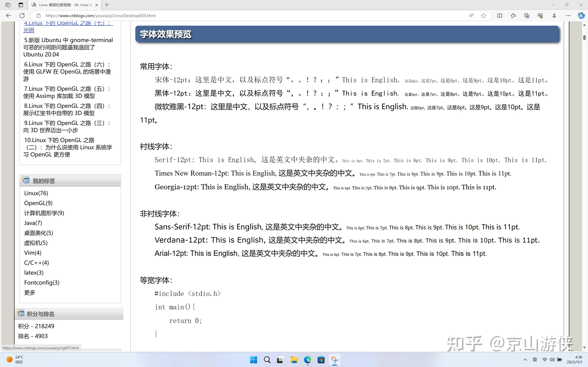Viewport: 588px width, 367px height.
Task: Add this page to favorites
Action: 483,16
